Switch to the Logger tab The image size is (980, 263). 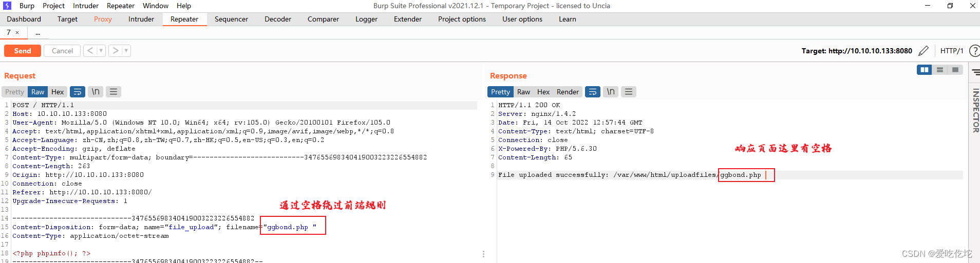click(x=366, y=19)
